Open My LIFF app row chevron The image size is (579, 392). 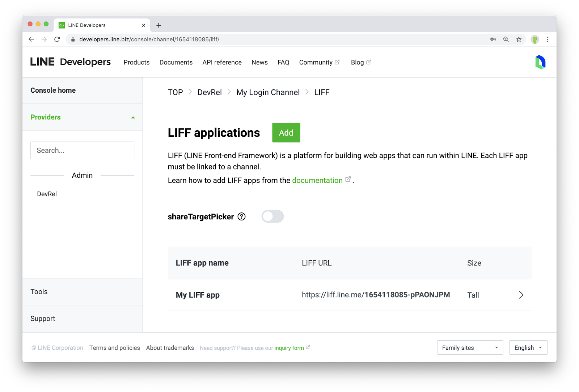pyautogui.click(x=521, y=295)
